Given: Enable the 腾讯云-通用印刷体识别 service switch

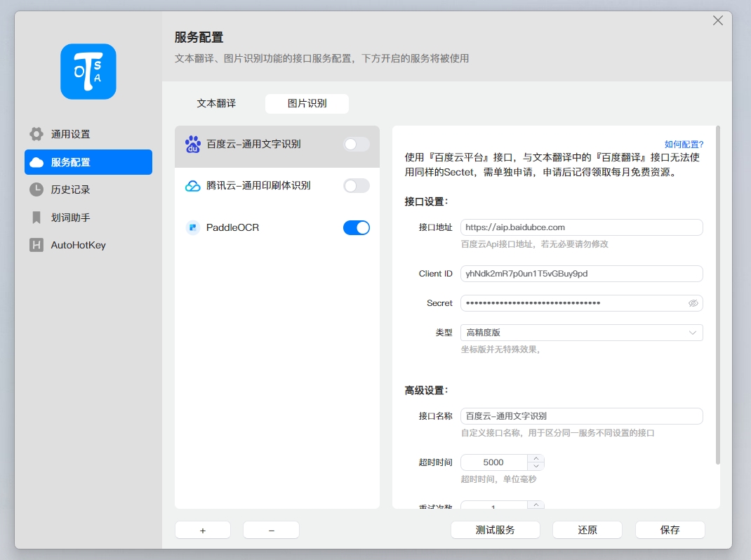Looking at the screenshot, I should pyautogui.click(x=357, y=186).
